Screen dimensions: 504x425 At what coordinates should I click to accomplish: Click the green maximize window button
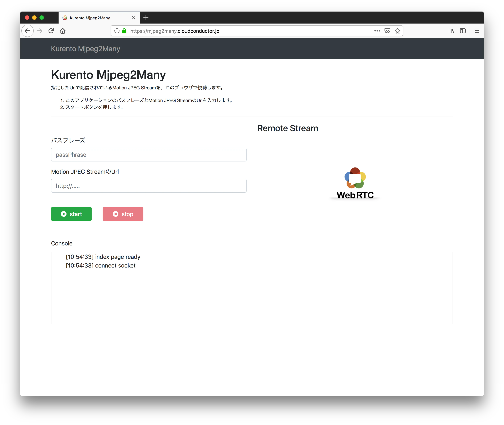41,18
